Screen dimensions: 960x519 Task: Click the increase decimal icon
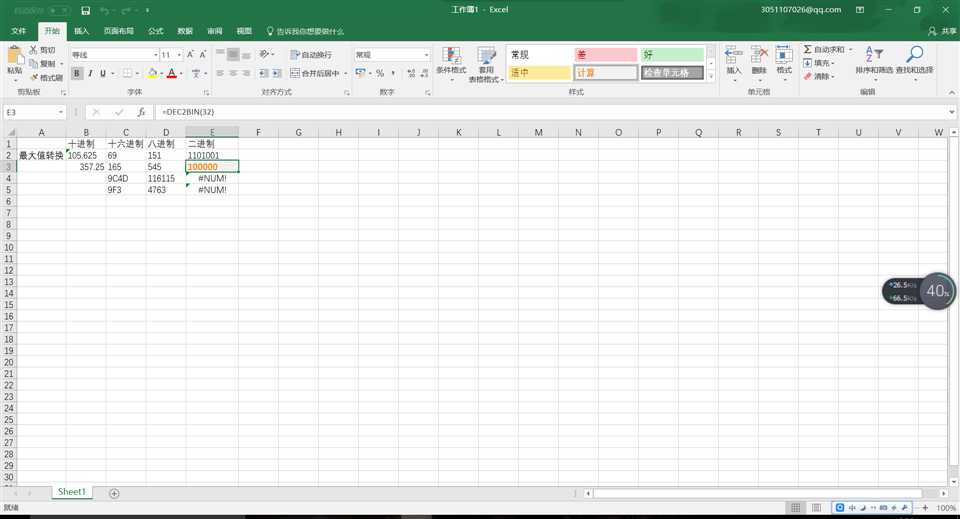[411, 73]
